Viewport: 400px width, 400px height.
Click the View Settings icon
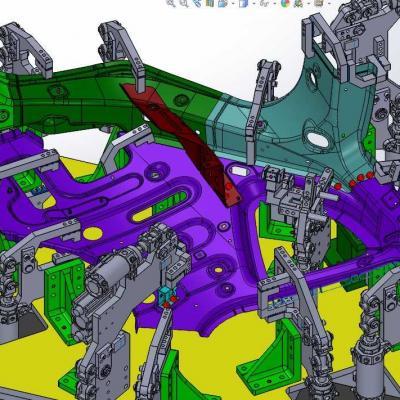pos(319,3)
